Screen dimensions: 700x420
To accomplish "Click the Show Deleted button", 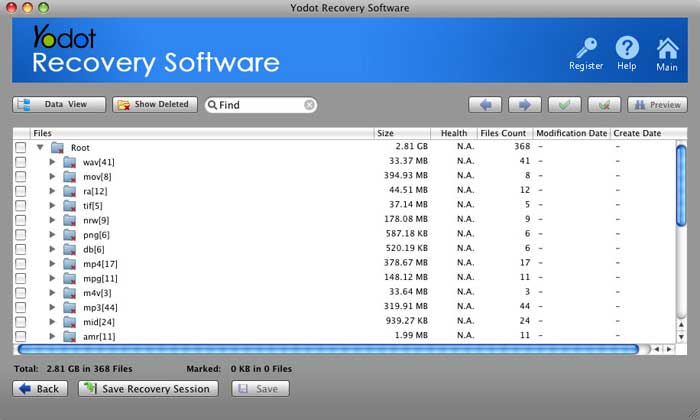I will (154, 104).
